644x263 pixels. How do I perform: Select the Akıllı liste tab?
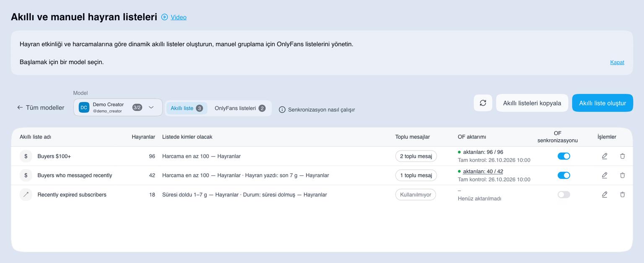point(187,108)
